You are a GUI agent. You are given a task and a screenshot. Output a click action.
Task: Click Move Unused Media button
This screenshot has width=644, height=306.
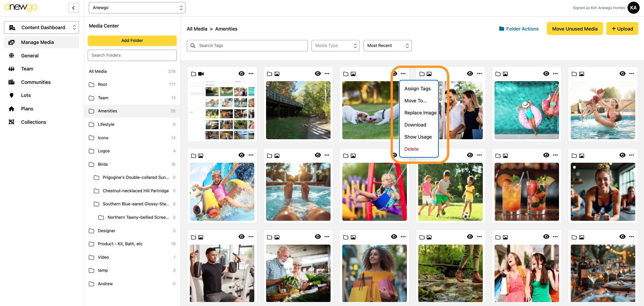pyautogui.click(x=574, y=29)
